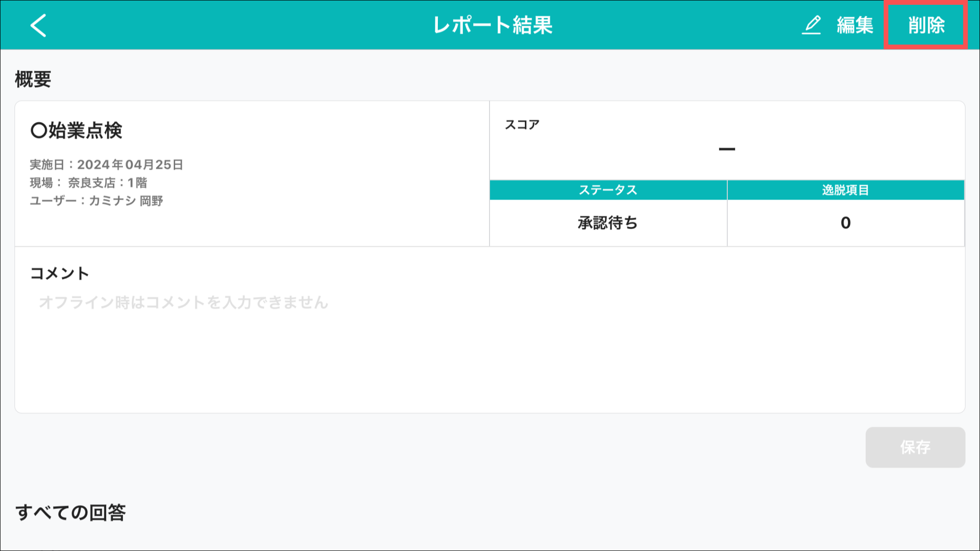The height and width of the screenshot is (551, 980).
Task: Click the 概要 section heading
Action: 33,79
